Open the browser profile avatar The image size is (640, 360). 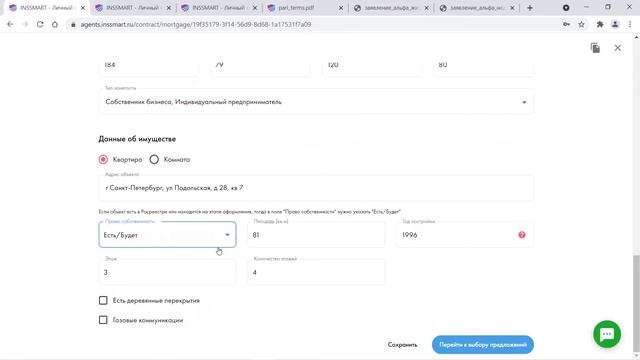pos(615,24)
